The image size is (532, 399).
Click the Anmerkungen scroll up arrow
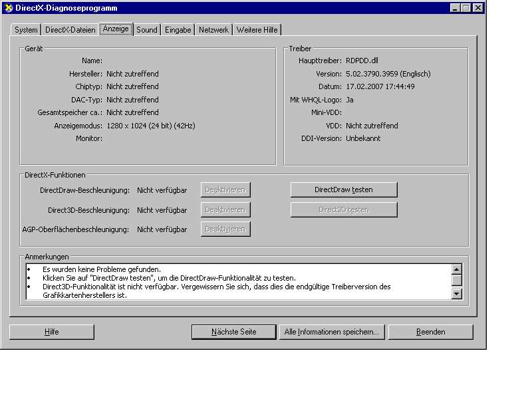pos(457,269)
